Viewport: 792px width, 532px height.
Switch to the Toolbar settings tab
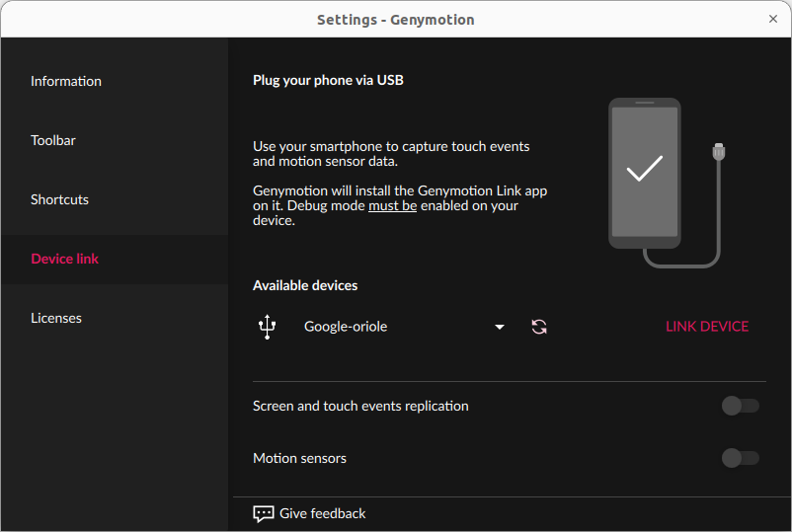(53, 141)
